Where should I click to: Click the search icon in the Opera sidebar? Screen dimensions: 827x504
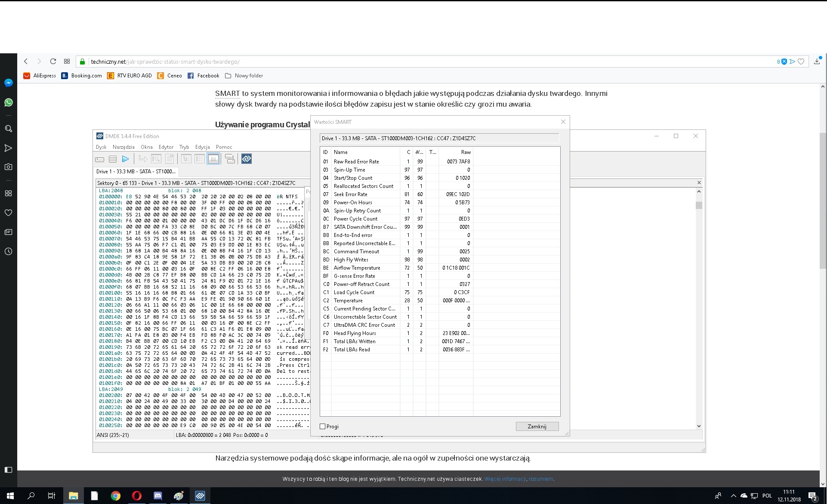[x=9, y=129]
